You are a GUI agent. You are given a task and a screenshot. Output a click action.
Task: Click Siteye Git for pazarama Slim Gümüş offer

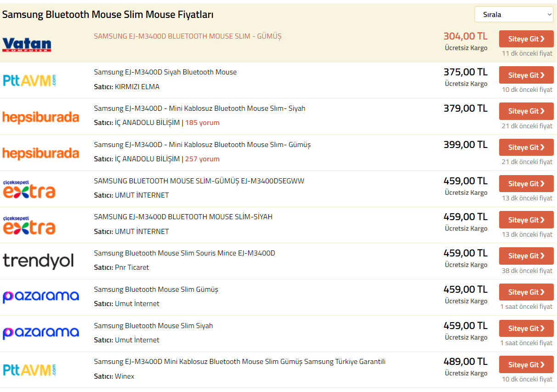pos(526,292)
